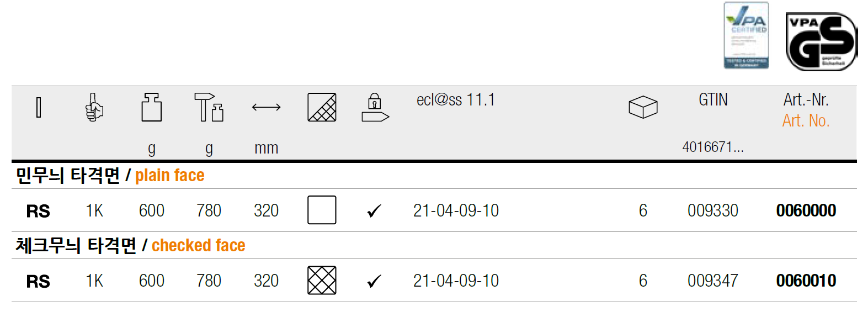This screenshot has height=317, width=868.
Task: Click the checkmark in the plain face row
Action: 374,211
